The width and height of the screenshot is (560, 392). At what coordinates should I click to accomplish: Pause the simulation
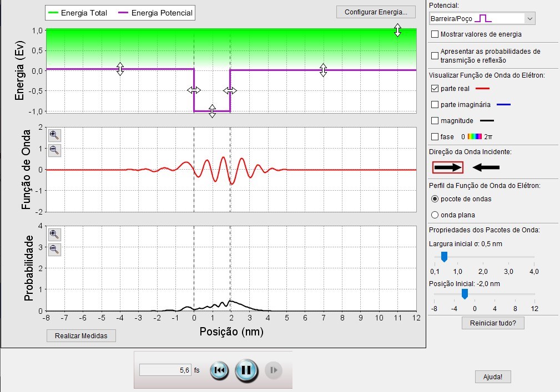[x=246, y=370]
